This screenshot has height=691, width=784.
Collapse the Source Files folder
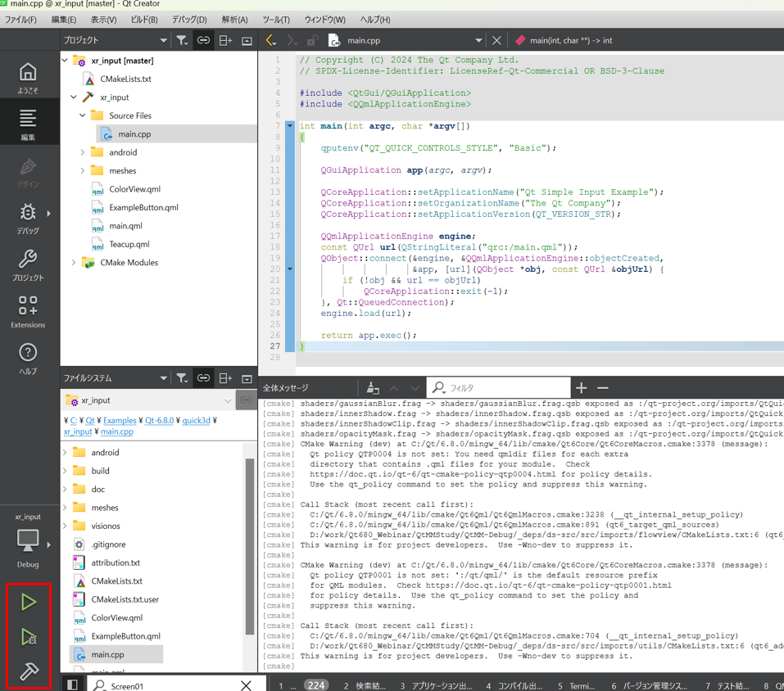click(83, 115)
